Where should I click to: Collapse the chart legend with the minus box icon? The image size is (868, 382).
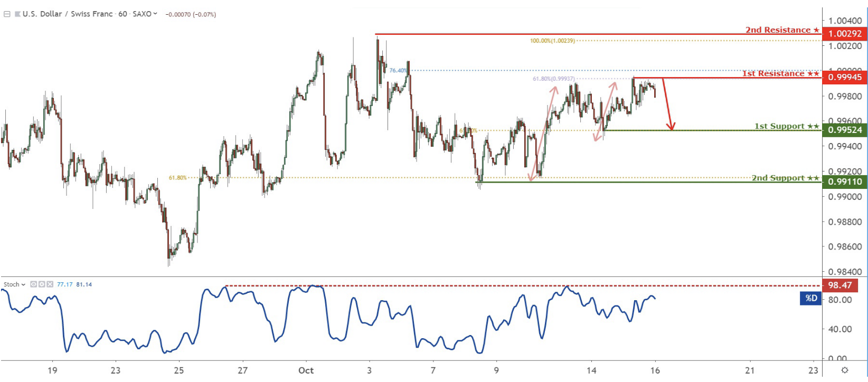(7, 14)
